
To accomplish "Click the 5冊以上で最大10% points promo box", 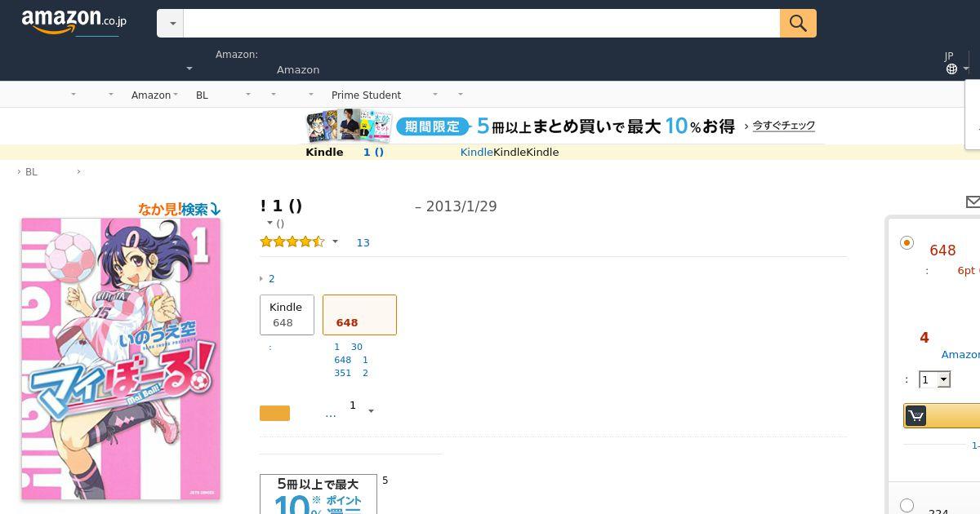I will point(318,494).
